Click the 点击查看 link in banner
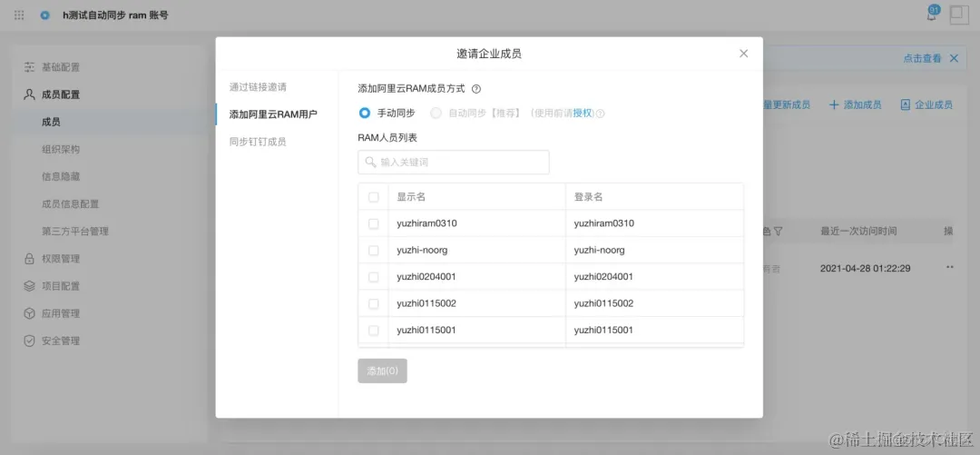Screen dimensions: 980x455 [922, 58]
